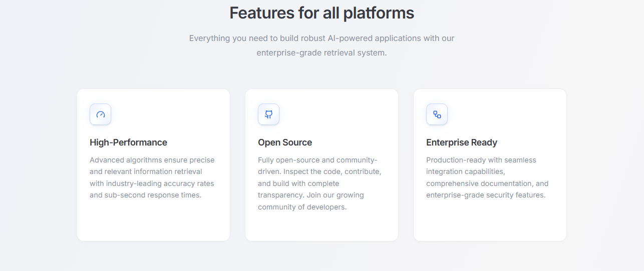The height and width of the screenshot is (271, 644).
Task: Click the speedometer gauge icon in High-Performance card
Action: tap(100, 114)
